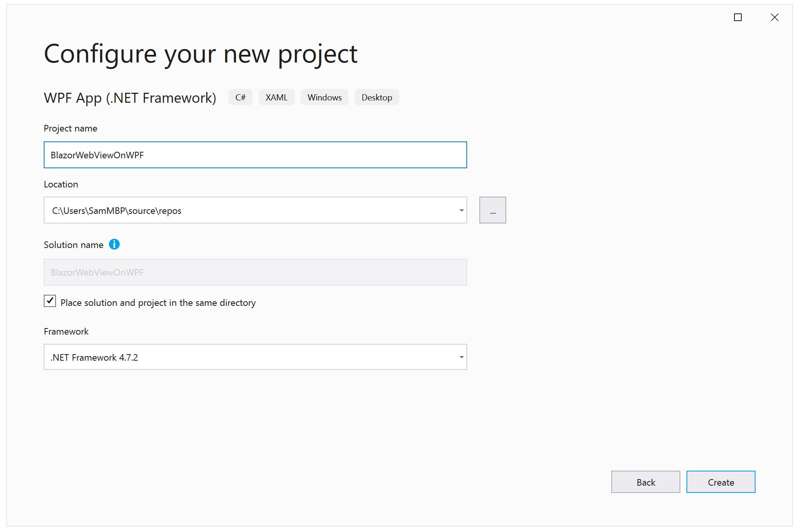Click the disabled Solution name field
Screen dimensions: 800x532
click(255, 272)
